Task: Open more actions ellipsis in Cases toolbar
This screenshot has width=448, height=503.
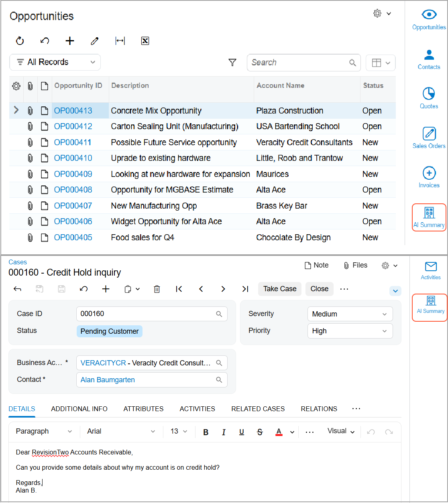Action: click(344, 288)
